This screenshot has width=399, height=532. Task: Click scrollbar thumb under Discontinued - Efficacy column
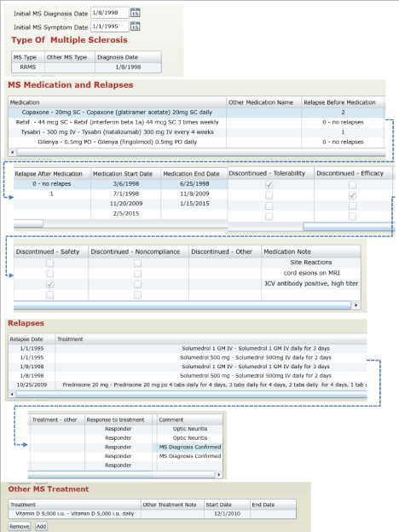click(x=348, y=226)
